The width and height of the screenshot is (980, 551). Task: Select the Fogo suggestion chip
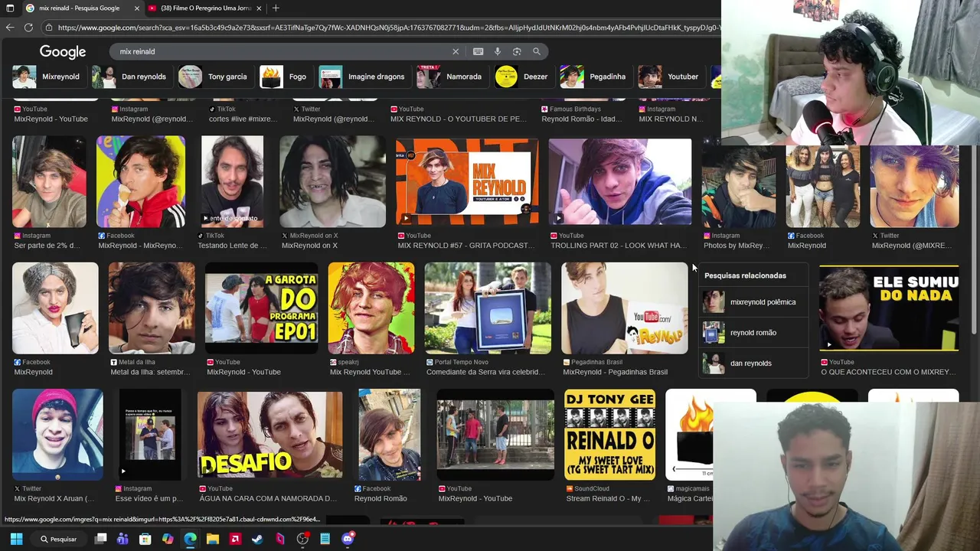click(x=283, y=77)
